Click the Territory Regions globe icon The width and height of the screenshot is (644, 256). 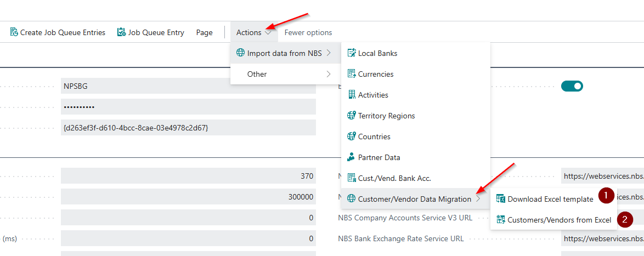pyautogui.click(x=352, y=116)
